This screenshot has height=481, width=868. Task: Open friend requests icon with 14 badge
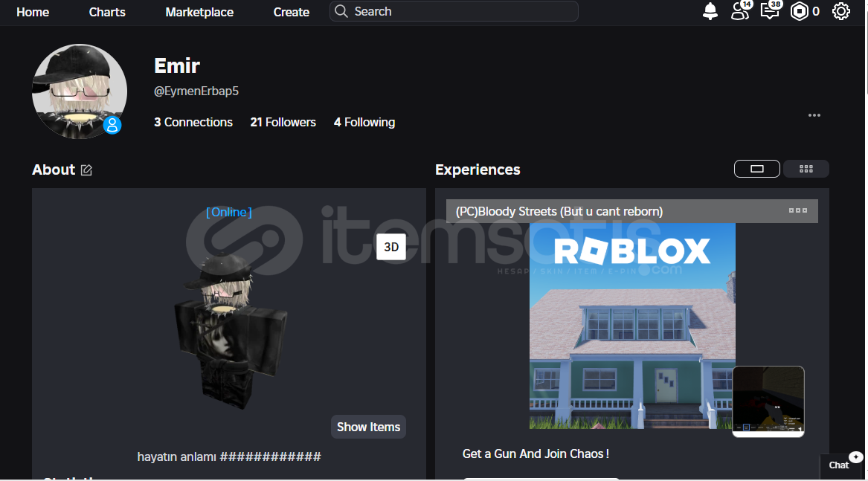[741, 11]
